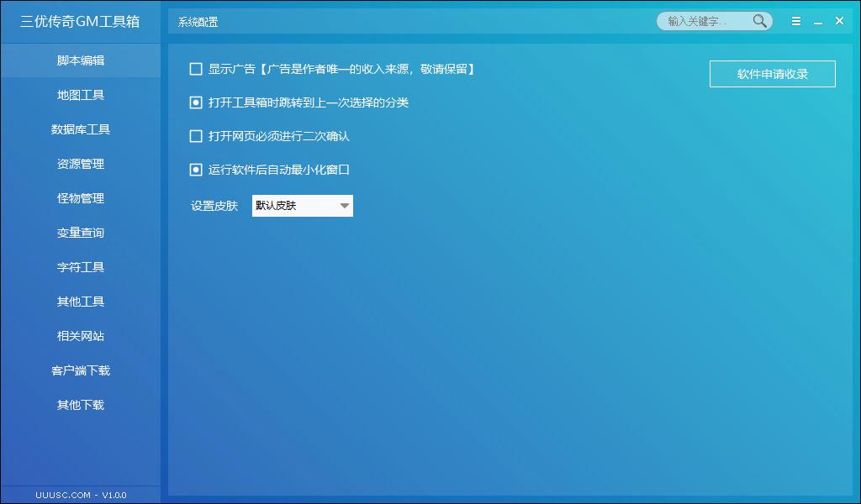Enable the 显示广告 checkbox
Viewport: 861px width, 504px height.
point(196,69)
